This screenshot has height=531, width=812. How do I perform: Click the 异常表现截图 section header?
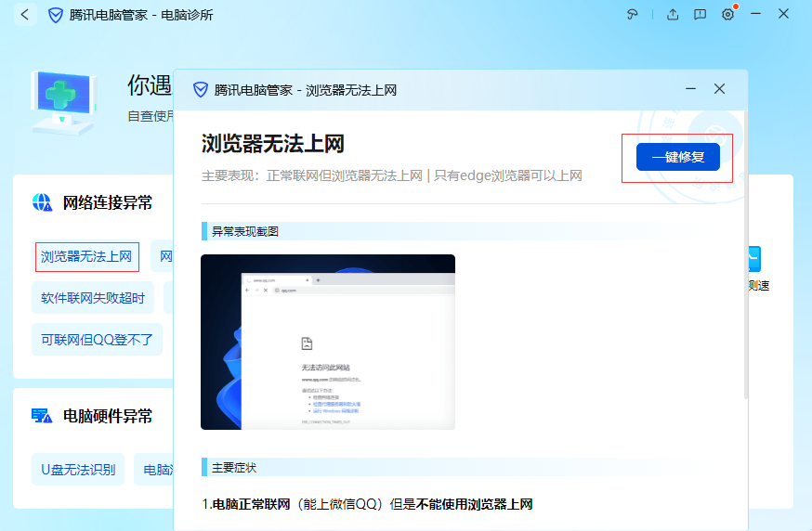click(x=244, y=231)
